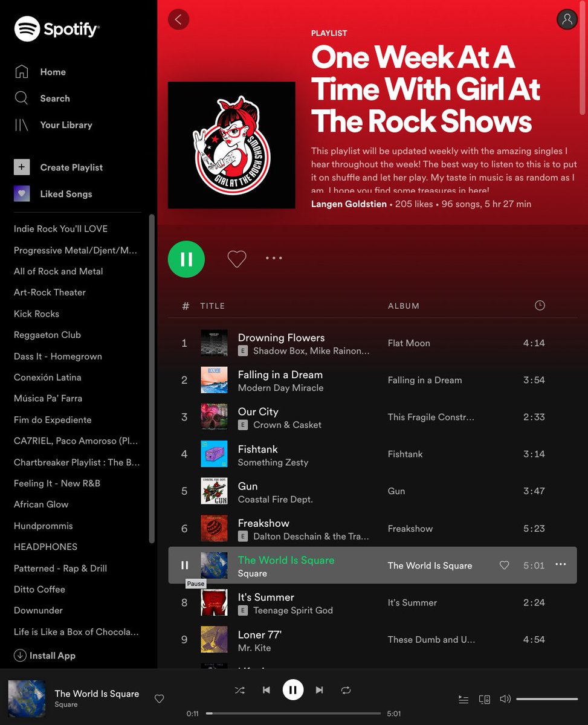Like the playlist with heart icon
The height and width of the screenshot is (725, 588).
(237, 259)
